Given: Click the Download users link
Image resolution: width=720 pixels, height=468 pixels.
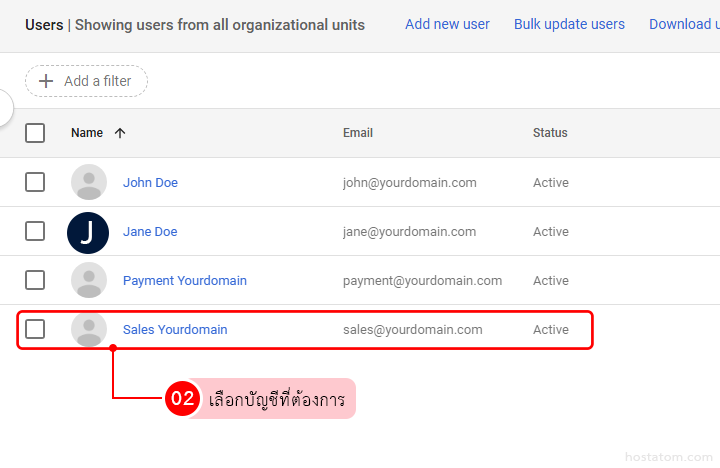Looking at the screenshot, I should tap(684, 24).
